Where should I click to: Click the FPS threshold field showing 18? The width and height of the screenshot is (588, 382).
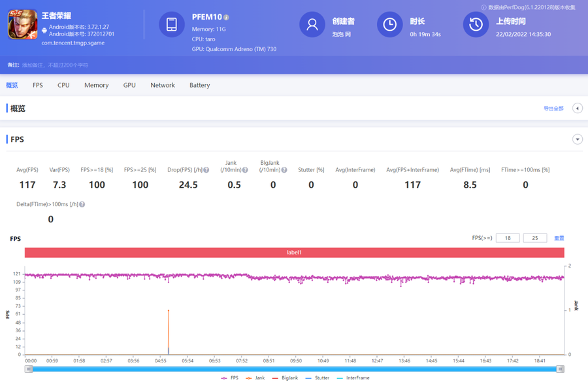pyautogui.click(x=508, y=238)
